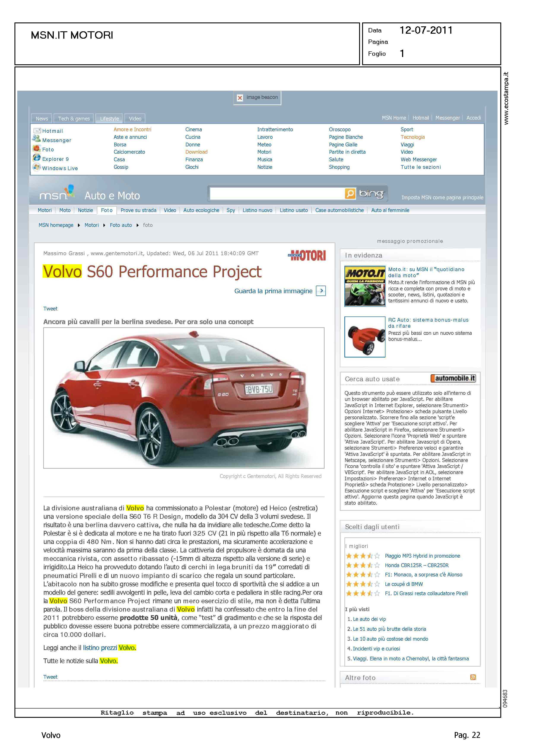
Task: Click the Gente Motori logo
Action: (x=307, y=255)
